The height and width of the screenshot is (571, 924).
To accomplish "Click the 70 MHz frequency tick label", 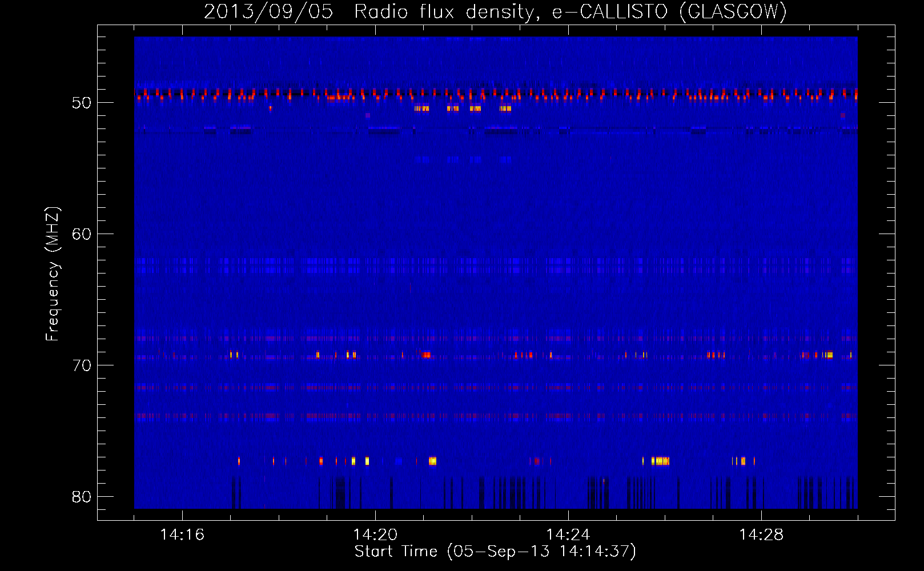I will pyautogui.click(x=82, y=365).
